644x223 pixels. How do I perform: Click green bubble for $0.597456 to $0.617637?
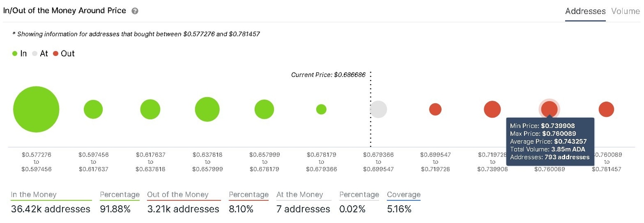pyautogui.click(x=93, y=110)
